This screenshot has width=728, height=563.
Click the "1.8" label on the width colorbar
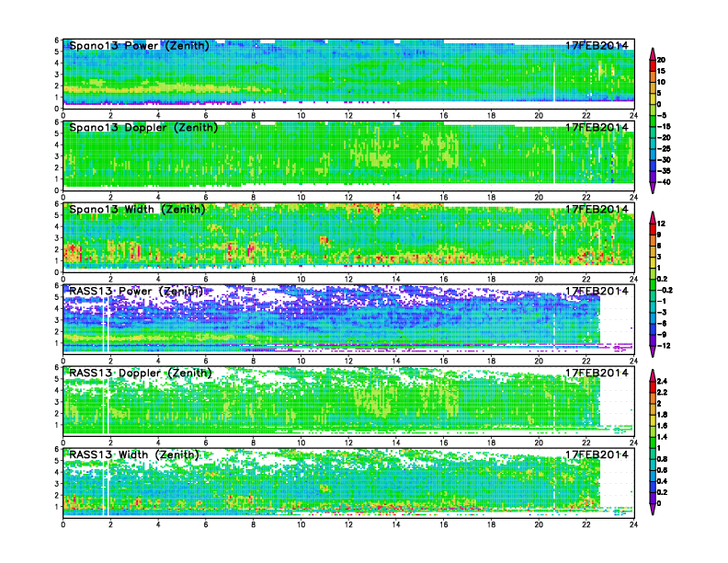click(x=662, y=414)
